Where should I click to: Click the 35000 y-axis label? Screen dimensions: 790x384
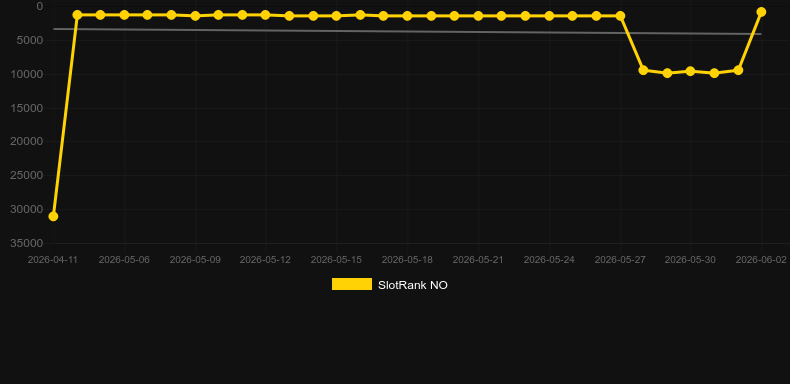27,243
